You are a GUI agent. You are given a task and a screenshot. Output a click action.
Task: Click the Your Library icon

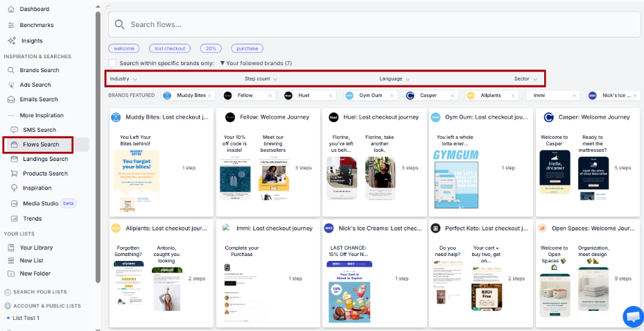[x=11, y=248]
